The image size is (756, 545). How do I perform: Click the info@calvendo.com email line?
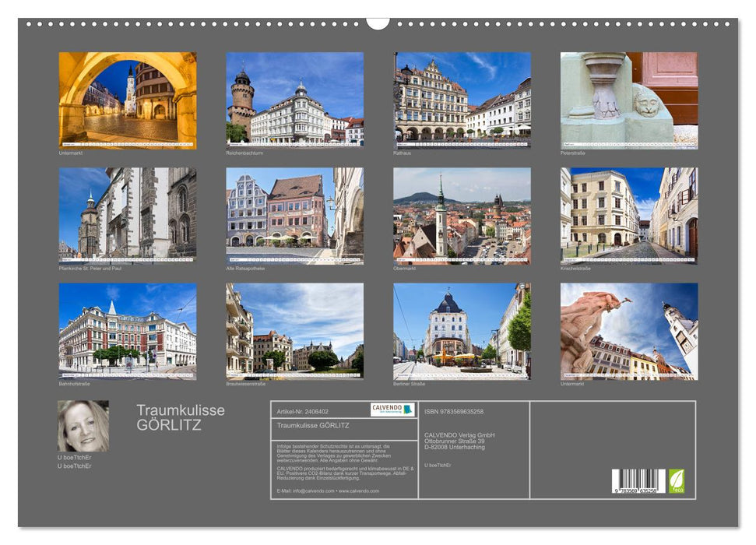(328, 490)
